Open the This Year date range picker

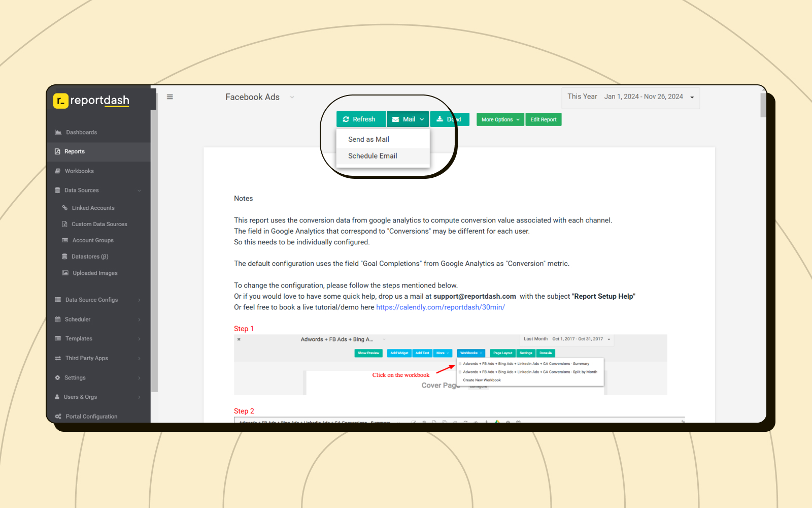coord(630,98)
